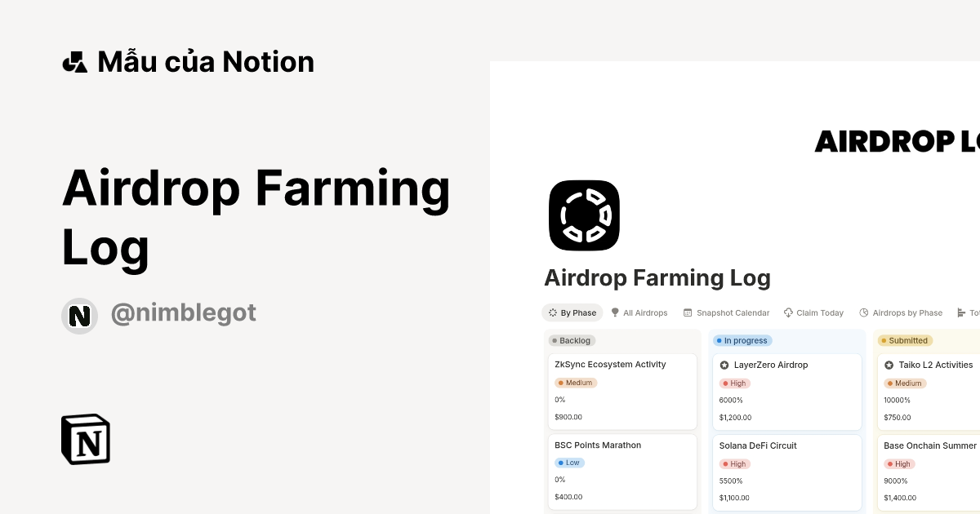The image size is (980, 514).
Task: Select the Medium priority tag on ZkSync card
Action: 576,383
